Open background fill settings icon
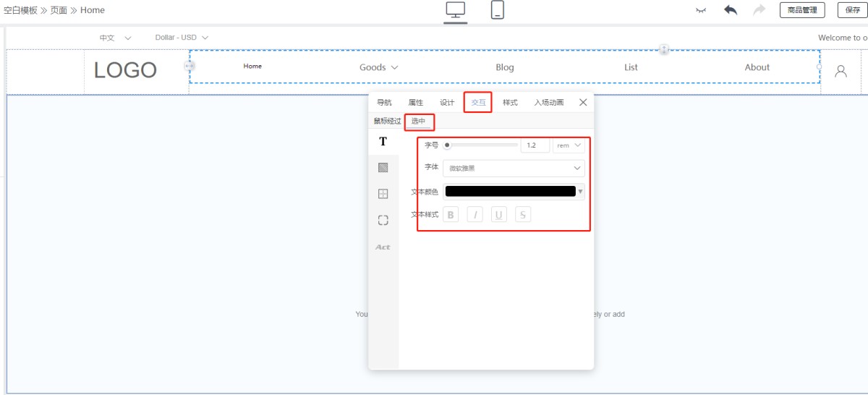 point(383,168)
